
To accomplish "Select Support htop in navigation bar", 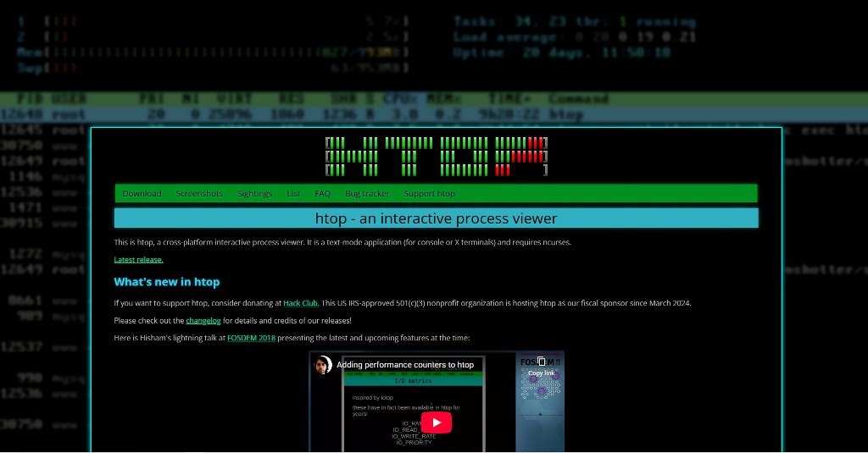I will (x=430, y=194).
